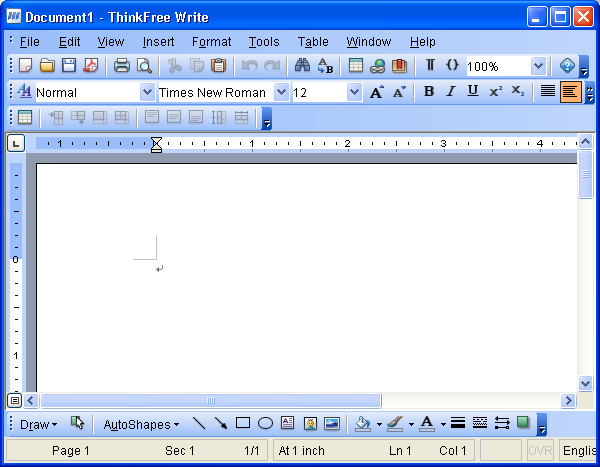Toggle Italic formatting
This screenshot has width=600, height=467.
[451, 91]
